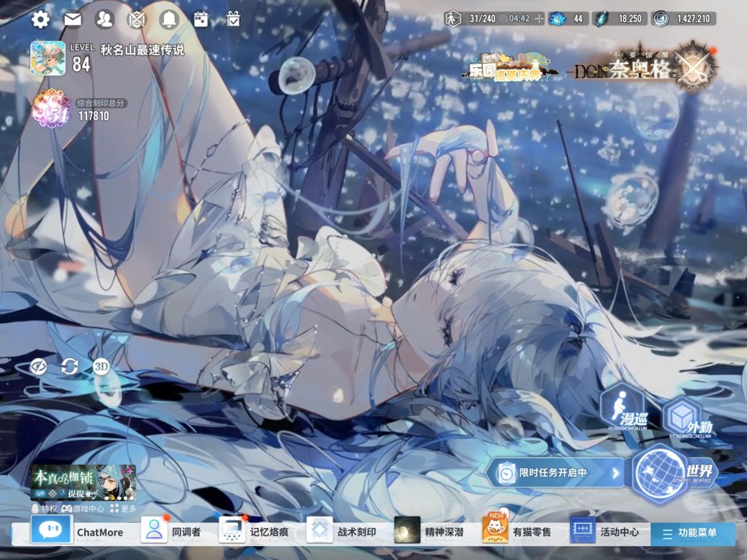Screen dimensions: 747x560
Task: Open the 乐园巡夏庆典 event banner
Action: [509, 68]
